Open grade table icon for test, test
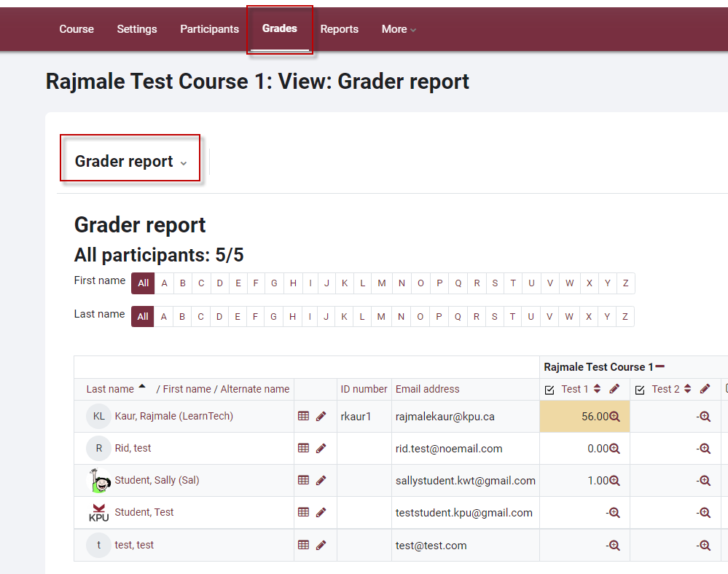Screen dimensions: 728x574 [x=303, y=545]
